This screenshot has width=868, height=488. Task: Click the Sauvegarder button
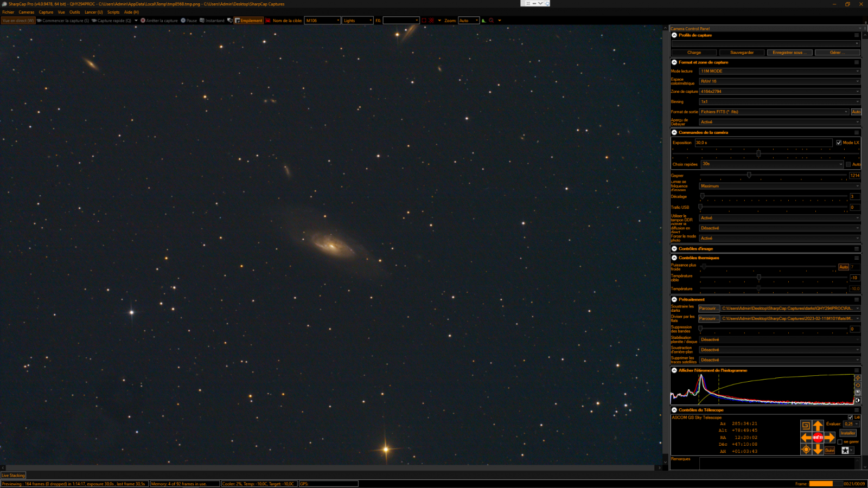coord(742,53)
